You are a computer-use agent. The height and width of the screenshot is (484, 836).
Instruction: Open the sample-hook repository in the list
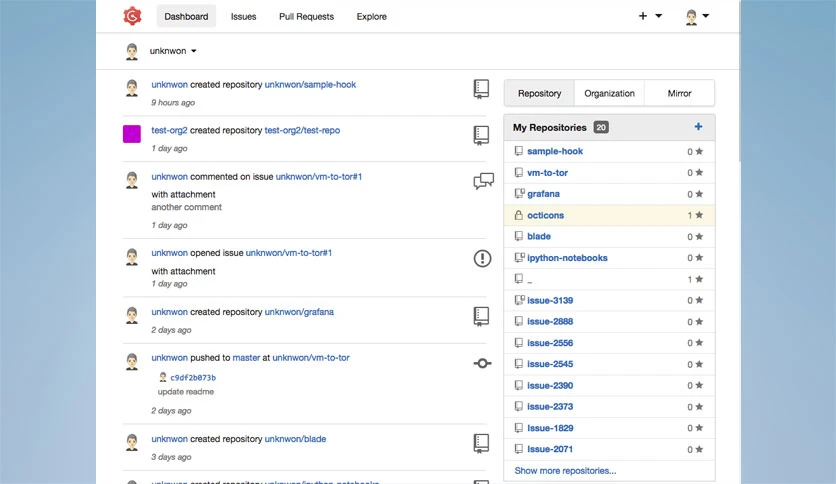[554, 151]
